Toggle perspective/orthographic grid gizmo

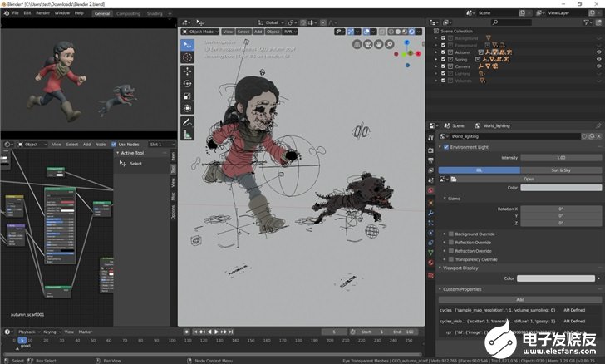click(357, 44)
